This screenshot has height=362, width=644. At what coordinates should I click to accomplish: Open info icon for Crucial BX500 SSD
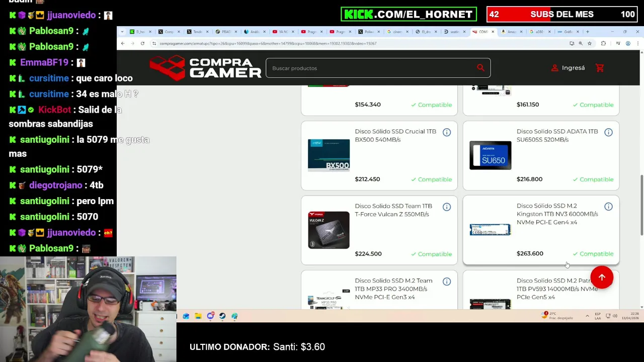click(x=447, y=132)
